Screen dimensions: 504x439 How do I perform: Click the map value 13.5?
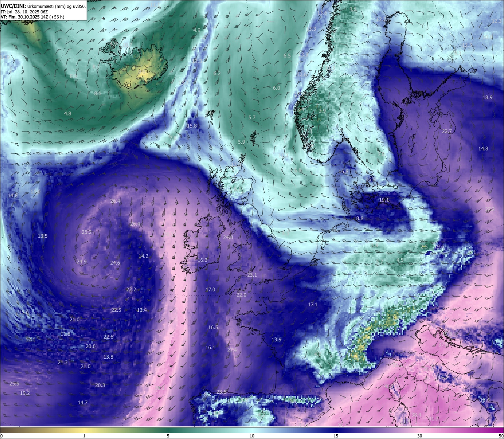pos(43,236)
